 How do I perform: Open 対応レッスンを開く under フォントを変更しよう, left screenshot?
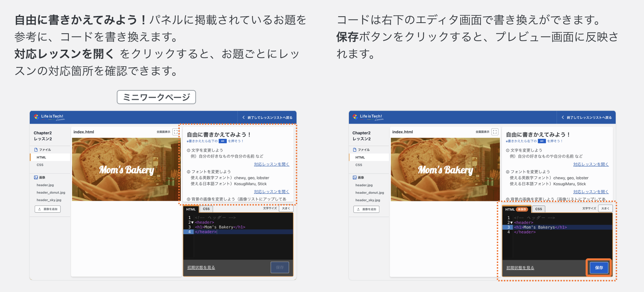(271, 192)
